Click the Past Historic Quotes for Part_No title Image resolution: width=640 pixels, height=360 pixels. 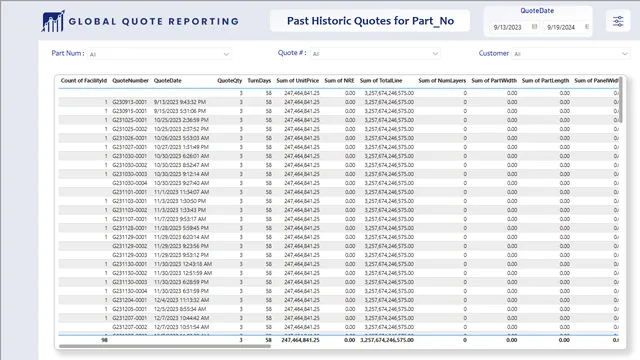click(x=370, y=21)
